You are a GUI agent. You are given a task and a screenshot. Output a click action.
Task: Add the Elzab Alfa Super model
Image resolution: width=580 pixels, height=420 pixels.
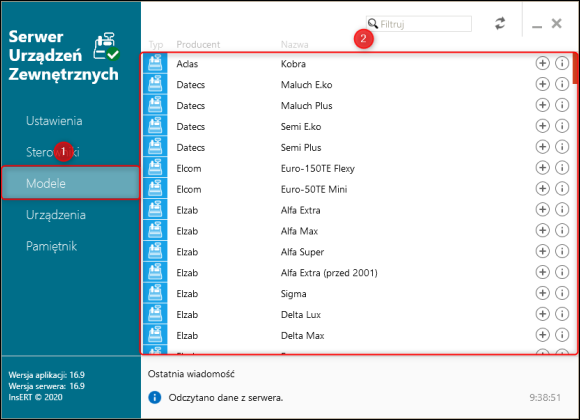pyautogui.click(x=542, y=251)
